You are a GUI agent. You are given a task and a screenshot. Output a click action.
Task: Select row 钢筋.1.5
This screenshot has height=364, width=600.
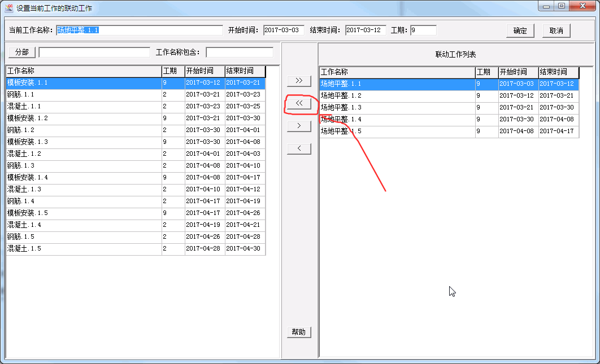[136, 237]
